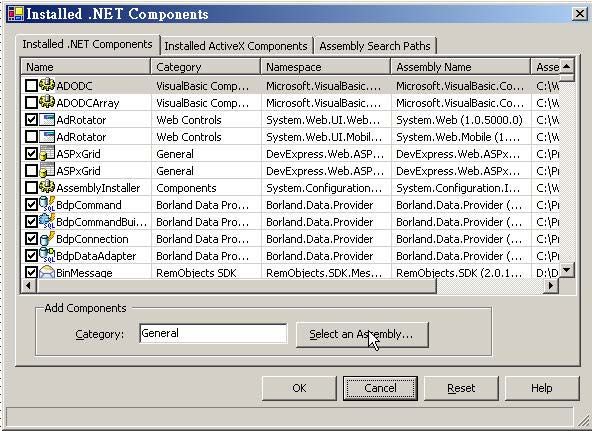
Task: Click the checked ASPxGrid row's grid icon
Action: point(47,153)
